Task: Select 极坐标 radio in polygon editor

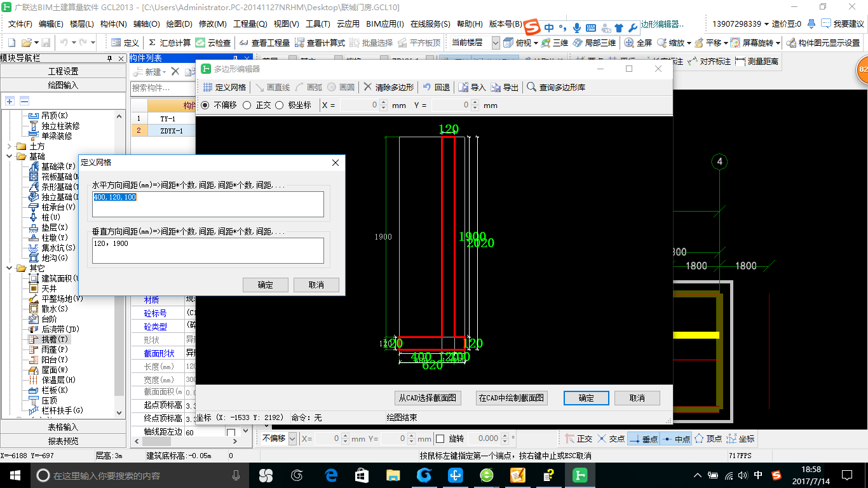Action: 280,105
